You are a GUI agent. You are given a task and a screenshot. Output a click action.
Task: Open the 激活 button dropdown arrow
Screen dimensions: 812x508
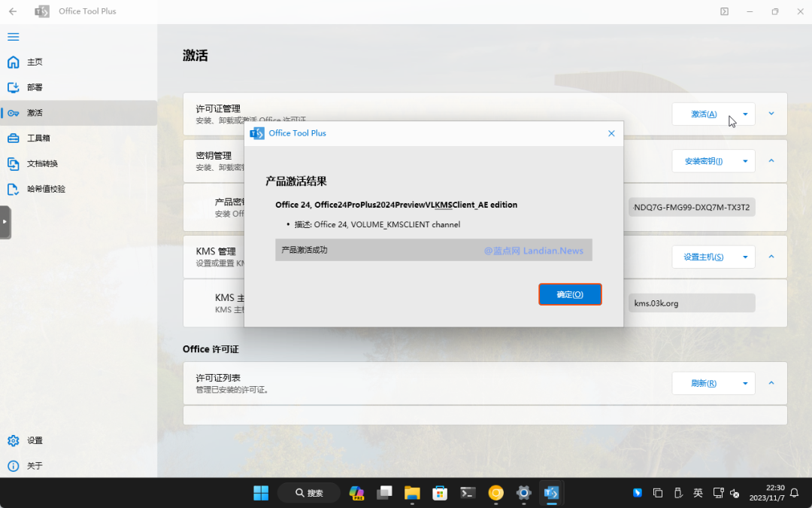coord(746,114)
